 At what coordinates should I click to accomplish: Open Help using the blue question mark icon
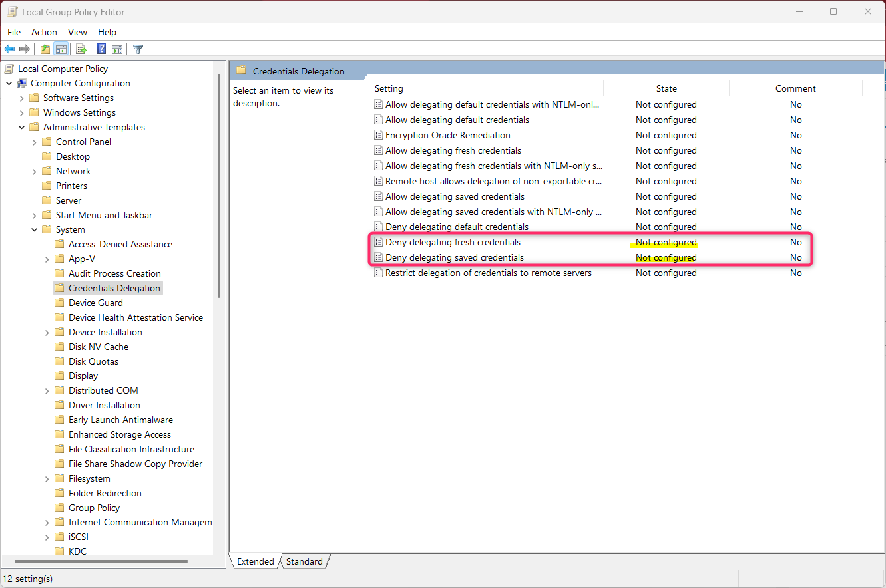tap(101, 48)
